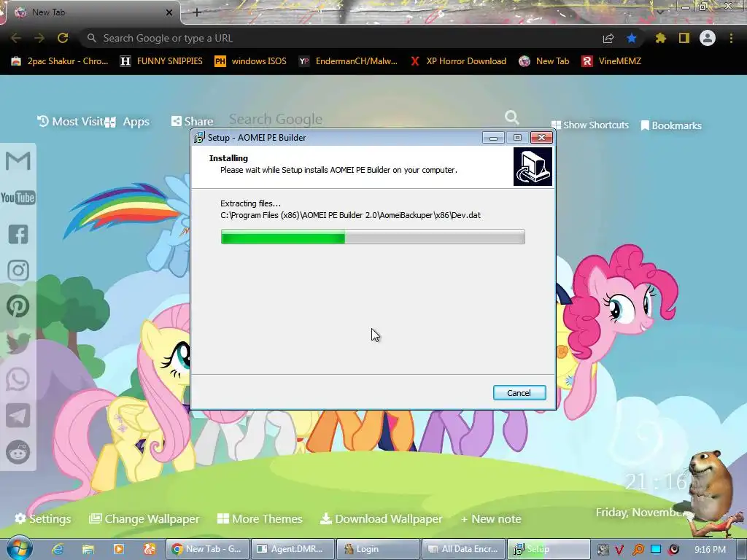The width and height of the screenshot is (747, 560).
Task: Open the FUNNY SNIPPIES bookmark
Action: point(161,61)
